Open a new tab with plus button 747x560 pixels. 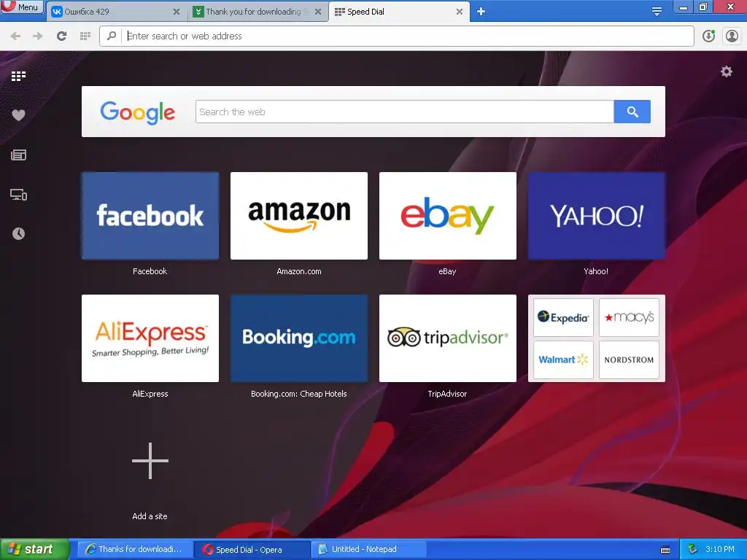coord(481,12)
